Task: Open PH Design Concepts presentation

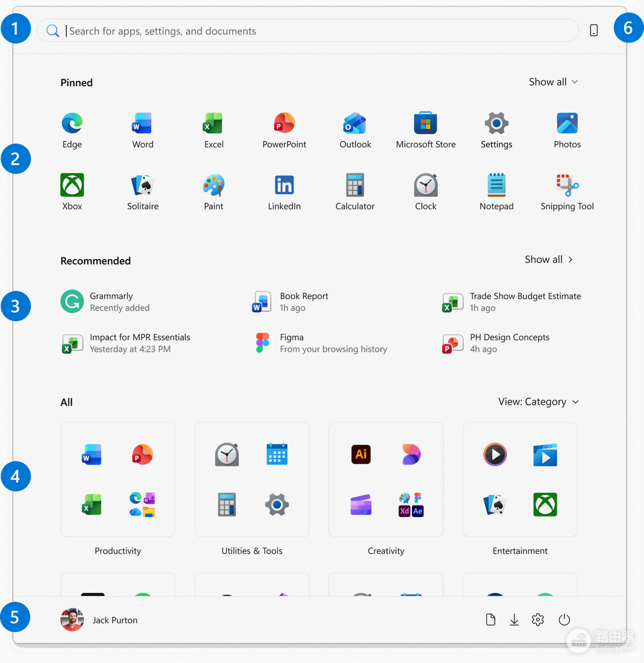Action: [496, 343]
